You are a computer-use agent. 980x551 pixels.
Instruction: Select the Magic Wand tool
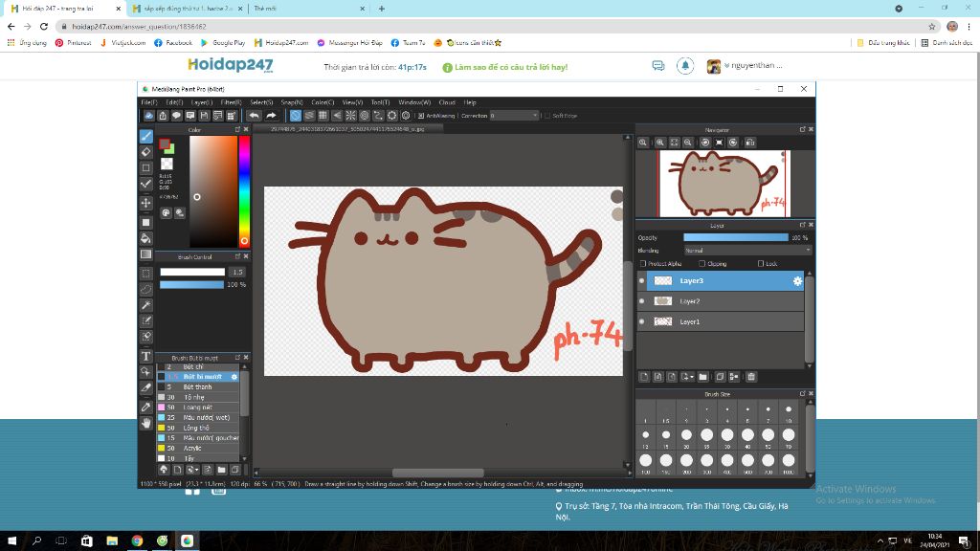tap(146, 305)
